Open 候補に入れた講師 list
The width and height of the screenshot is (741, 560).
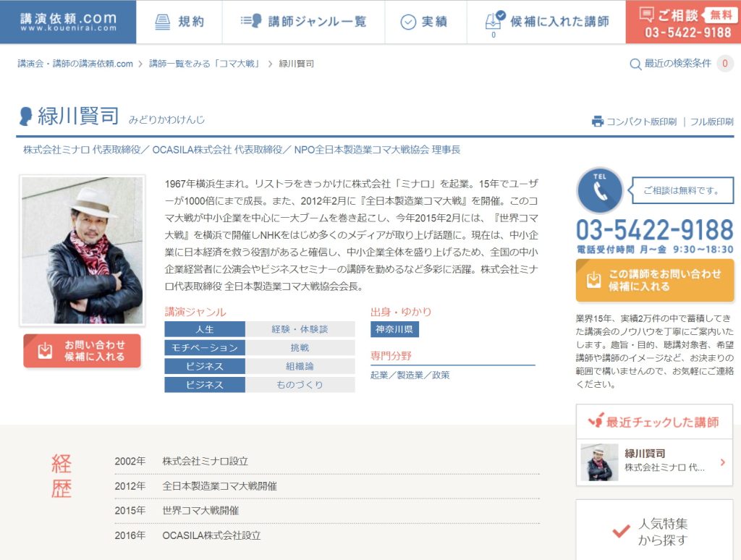(546, 22)
